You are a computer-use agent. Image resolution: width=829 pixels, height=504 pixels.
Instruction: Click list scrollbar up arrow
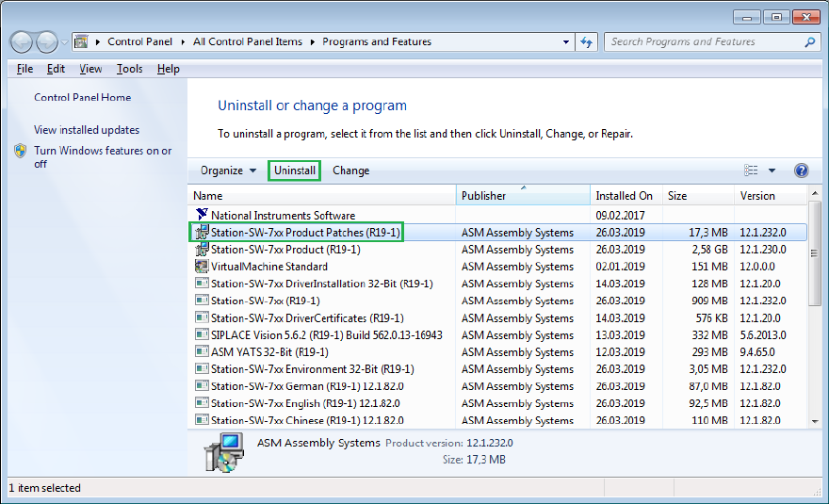coord(815,193)
